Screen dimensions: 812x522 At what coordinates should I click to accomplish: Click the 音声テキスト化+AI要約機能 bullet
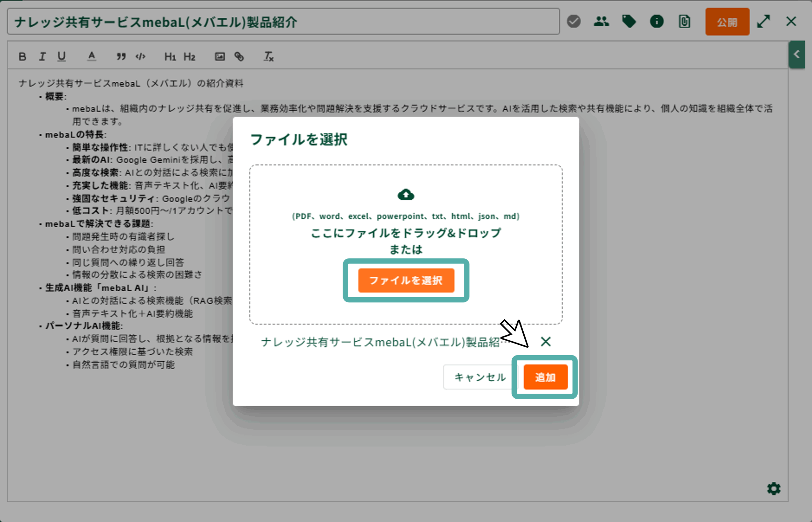[x=132, y=314]
